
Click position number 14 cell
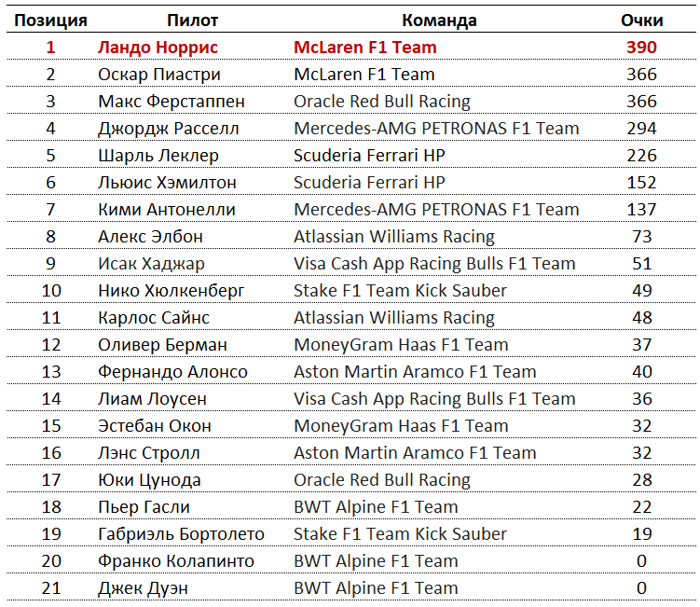(x=51, y=399)
